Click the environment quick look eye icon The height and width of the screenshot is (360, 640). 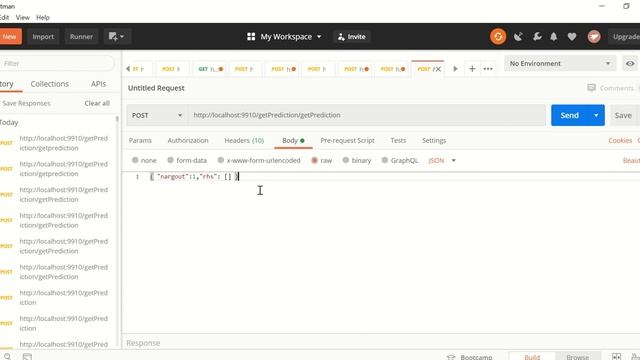point(630,64)
